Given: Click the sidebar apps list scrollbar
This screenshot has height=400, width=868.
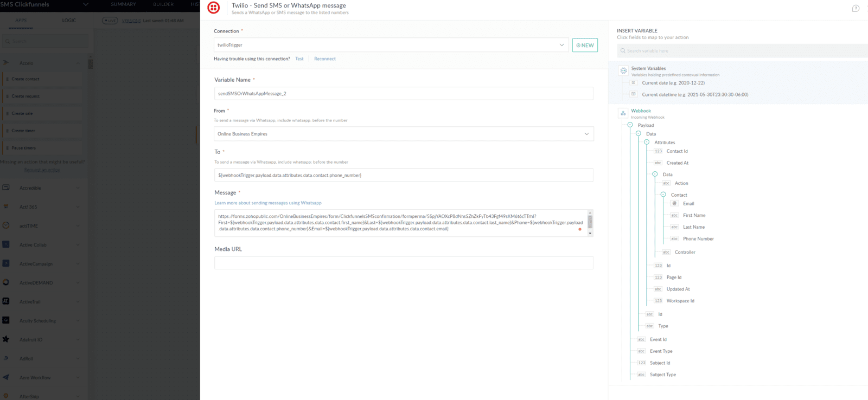Looking at the screenshot, I should 91,63.
